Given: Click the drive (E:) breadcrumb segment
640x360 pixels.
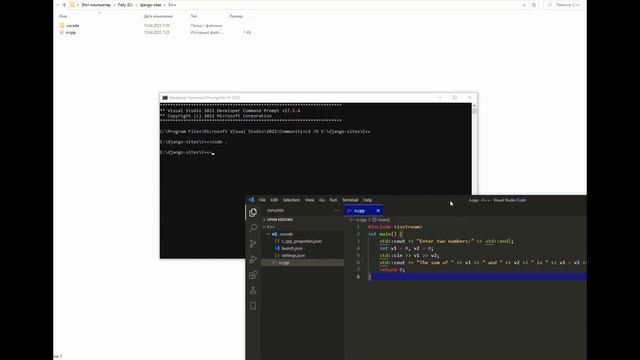Looking at the screenshot, I should (125, 5).
